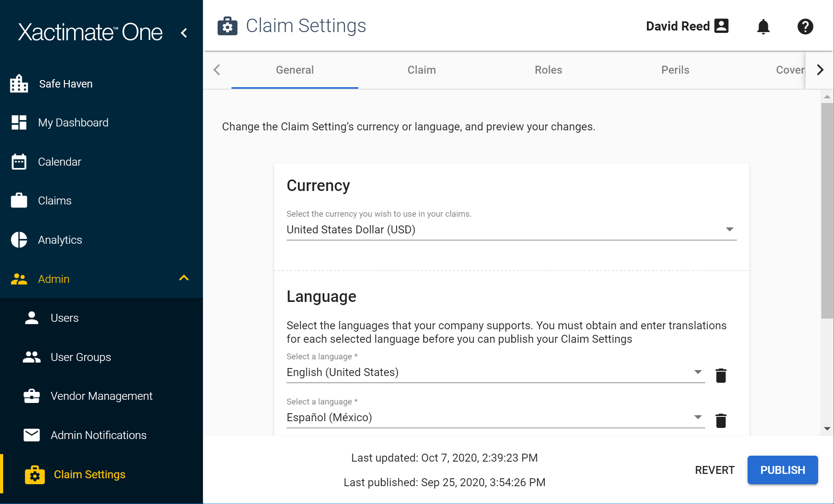Click the notification bell icon
The image size is (834, 504).
(x=764, y=27)
